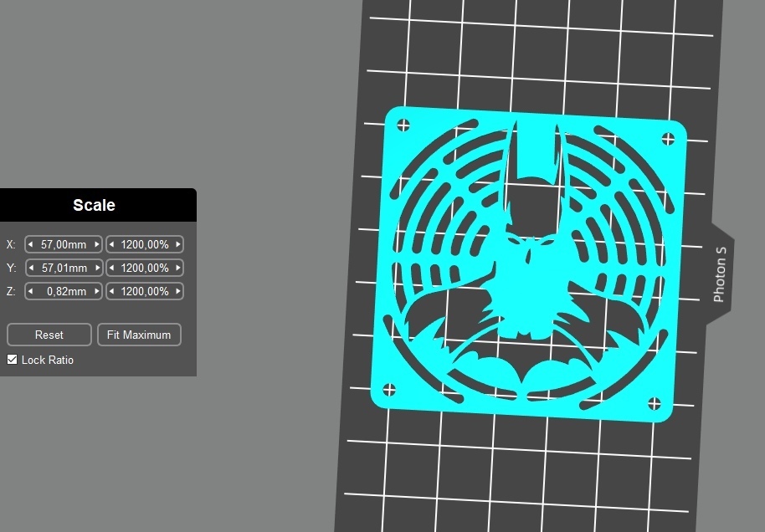The width and height of the screenshot is (765, 532).
Task: Select the Y dimension value field showing 57,01mm
Action: click(x=63, y=268)
